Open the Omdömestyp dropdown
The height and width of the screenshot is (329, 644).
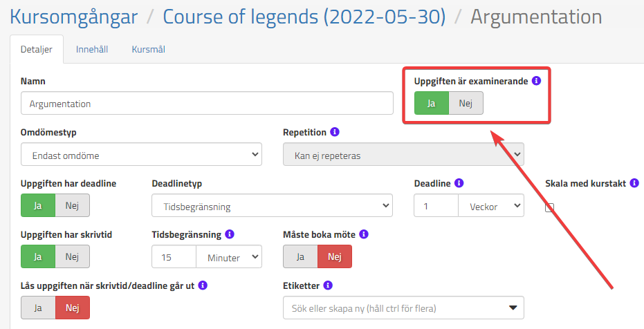141,156
